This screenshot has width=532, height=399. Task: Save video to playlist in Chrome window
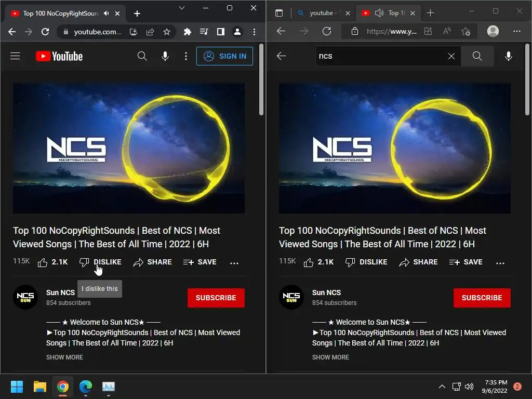(x=200, y=262)
